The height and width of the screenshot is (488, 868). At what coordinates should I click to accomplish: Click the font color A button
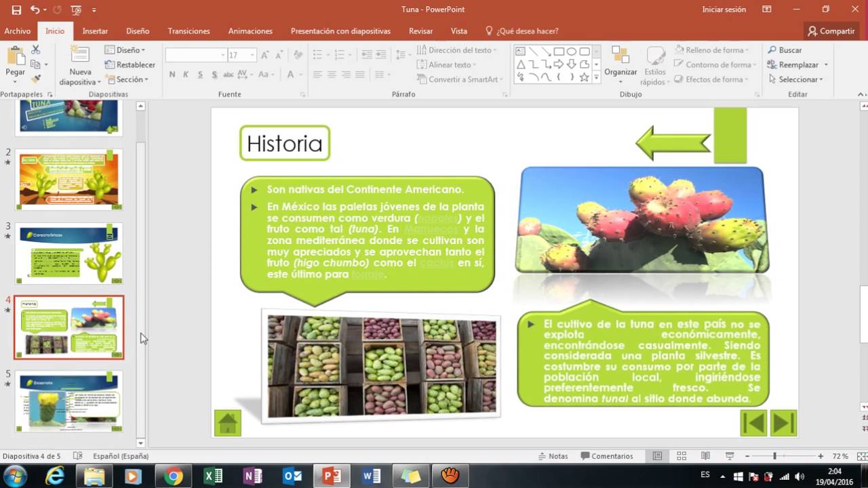click(290, 75)
